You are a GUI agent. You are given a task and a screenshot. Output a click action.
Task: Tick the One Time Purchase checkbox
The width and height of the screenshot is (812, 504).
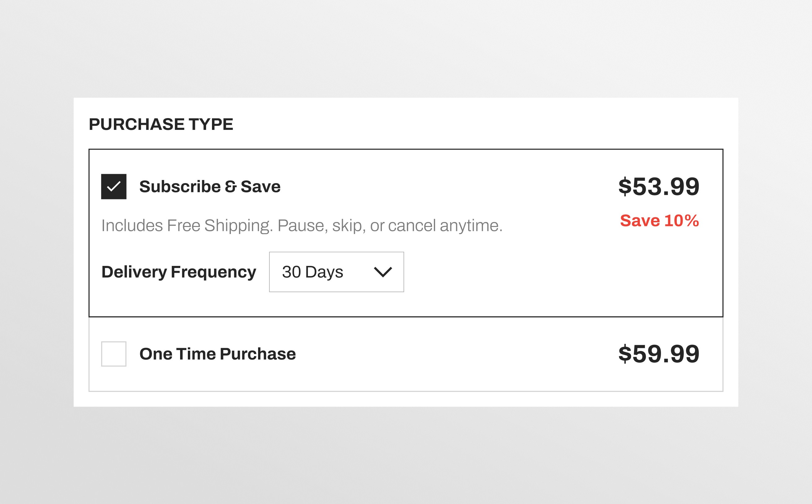tap(114, 354)
